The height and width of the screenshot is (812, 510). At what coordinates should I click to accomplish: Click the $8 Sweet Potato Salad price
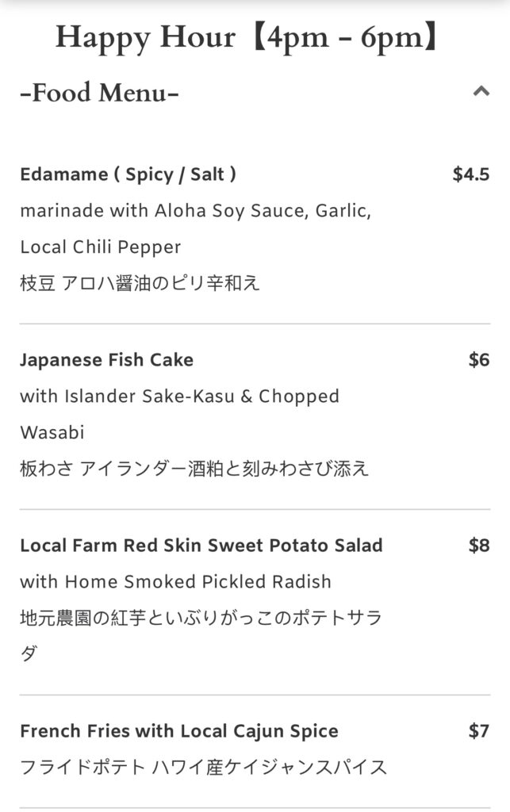479,546
